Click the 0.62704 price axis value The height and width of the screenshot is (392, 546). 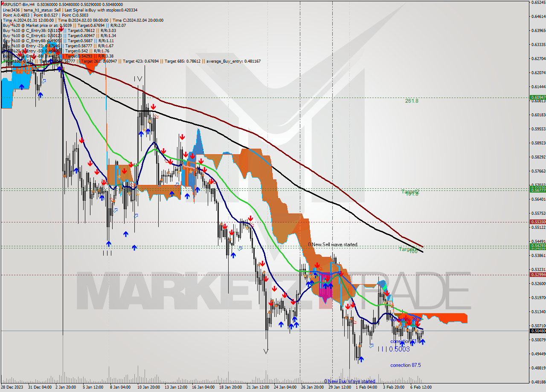538,58
